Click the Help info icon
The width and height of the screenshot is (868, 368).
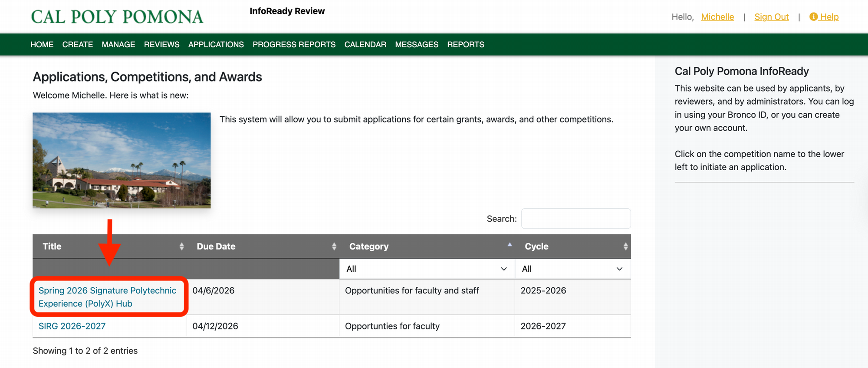click(813, 17)
